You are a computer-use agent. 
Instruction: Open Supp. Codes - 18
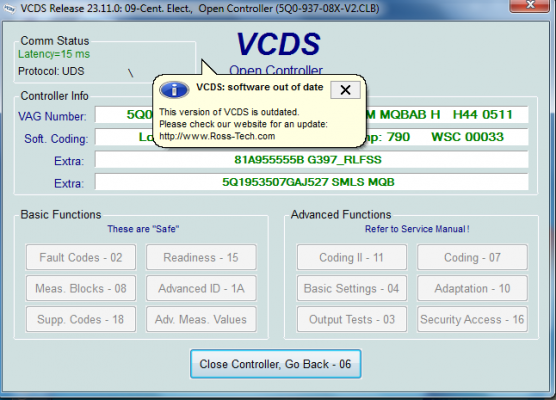tap(81, 319)
